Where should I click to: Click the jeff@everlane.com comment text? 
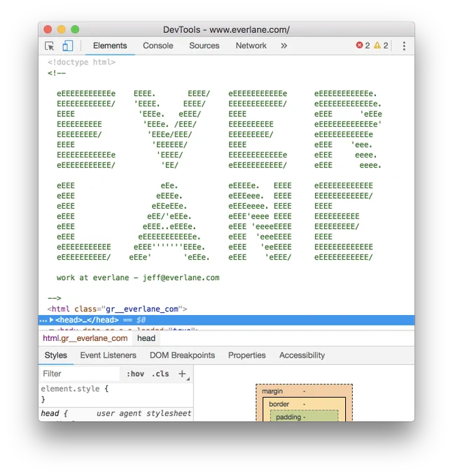[181, 278]
